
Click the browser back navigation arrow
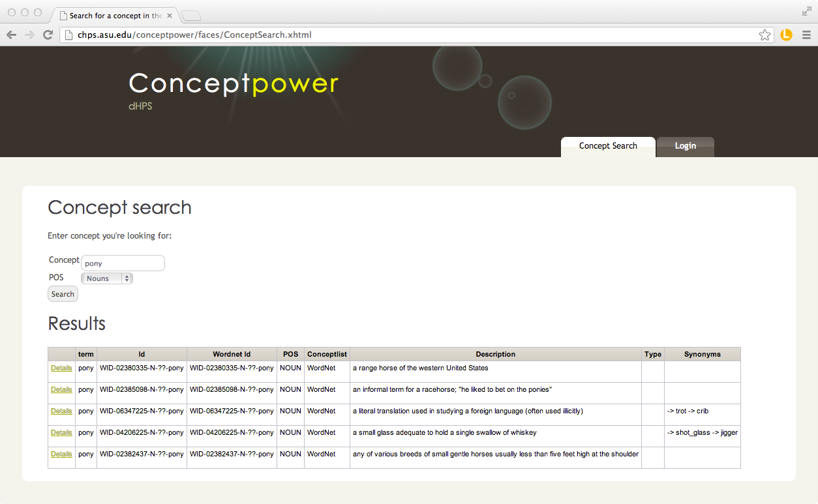tap(11, 35)
